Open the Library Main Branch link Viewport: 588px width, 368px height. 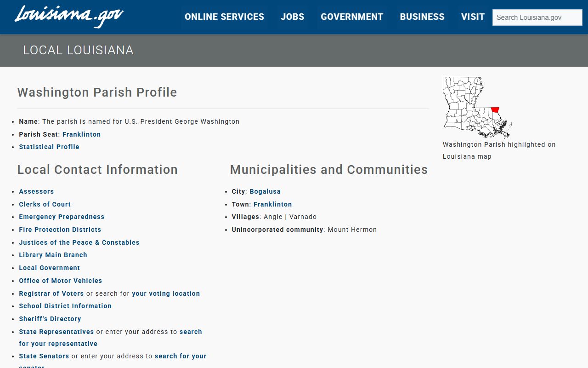pyautogui.click(x=53, y=255)
